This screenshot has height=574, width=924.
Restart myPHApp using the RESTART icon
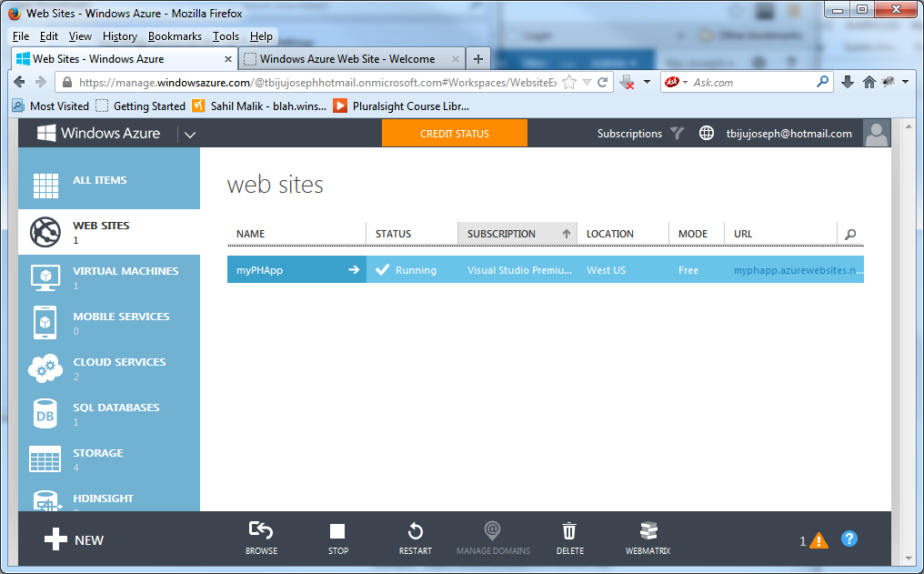point(415,530)
